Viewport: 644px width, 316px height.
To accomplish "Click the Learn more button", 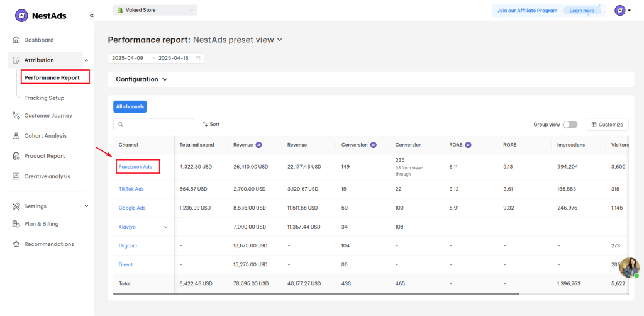I will [x=582, y=11].
